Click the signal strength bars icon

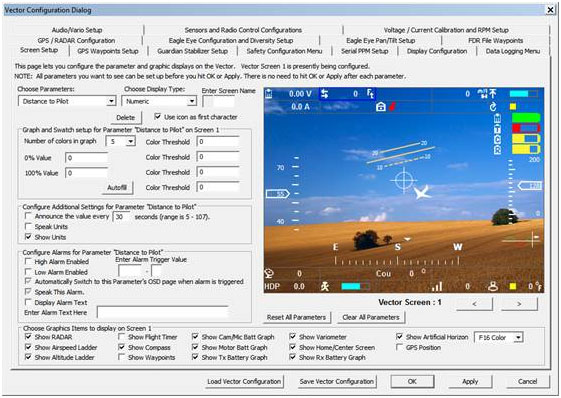[437, 286]
